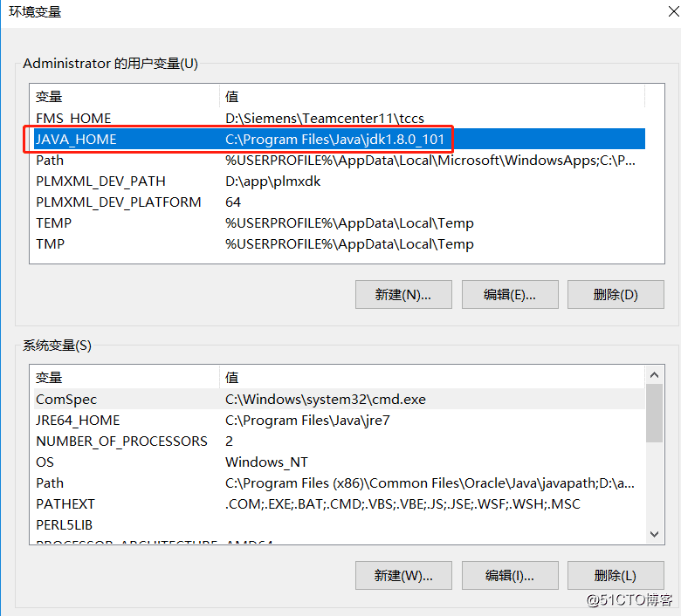Screen dimensions: 681x616
Task: Select system Path variable with Oracle javapath
Action: point(340,483)
